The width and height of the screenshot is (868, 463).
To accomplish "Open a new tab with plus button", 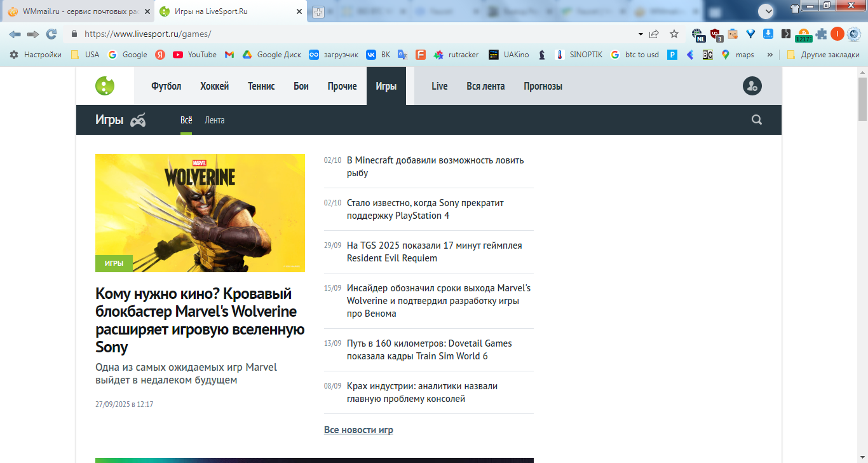I will click(x=318, y=12).
